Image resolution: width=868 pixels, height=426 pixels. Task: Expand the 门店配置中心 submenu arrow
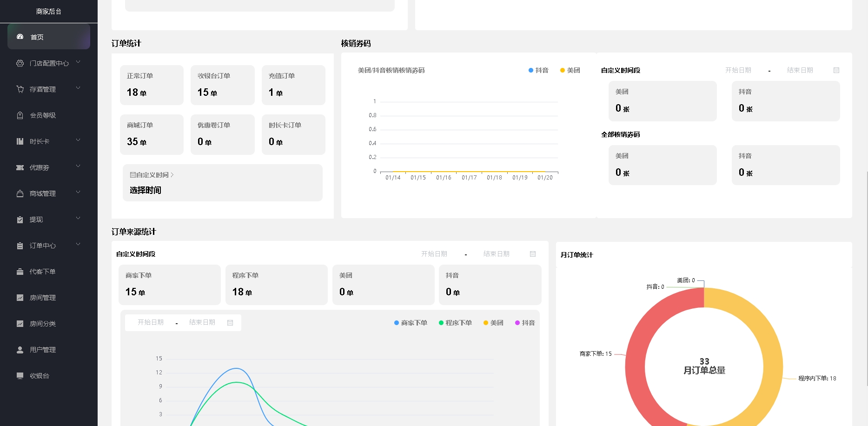(78, 62)
